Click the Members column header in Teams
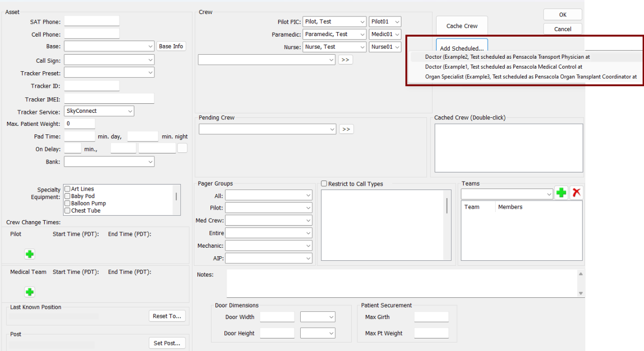 click(510, 207)
